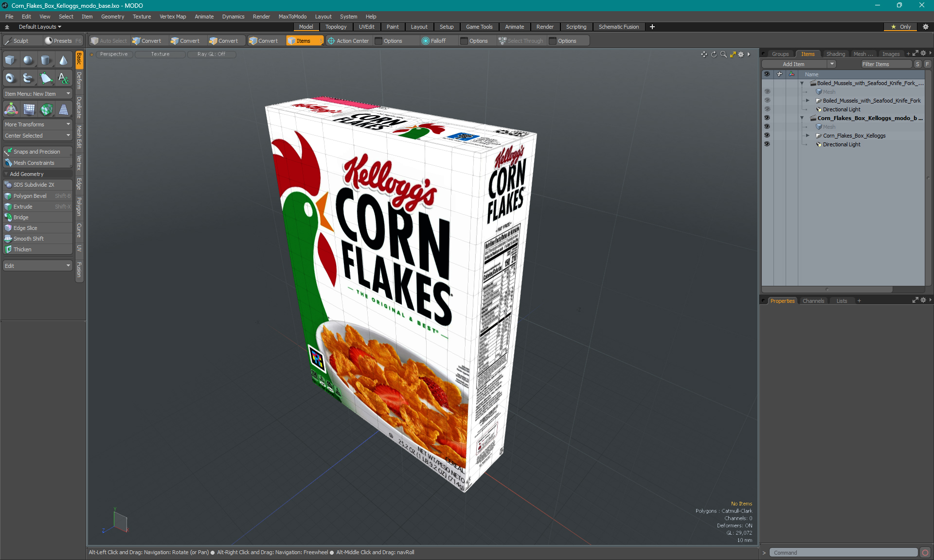
Task: Click SDS Subdivide 2X button
Action: (x=37, y=185)
